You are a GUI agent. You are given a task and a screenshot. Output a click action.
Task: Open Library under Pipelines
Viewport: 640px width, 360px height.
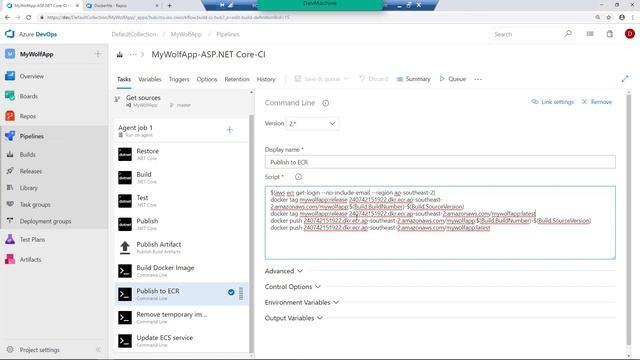(29, 188)
